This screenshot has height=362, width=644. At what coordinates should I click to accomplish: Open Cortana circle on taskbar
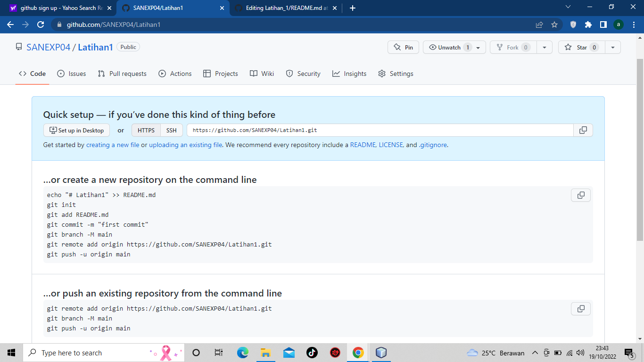click(x=196, y=353)
